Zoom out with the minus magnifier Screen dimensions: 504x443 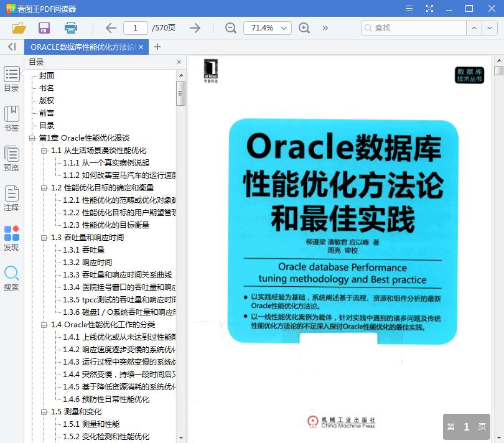230,28
